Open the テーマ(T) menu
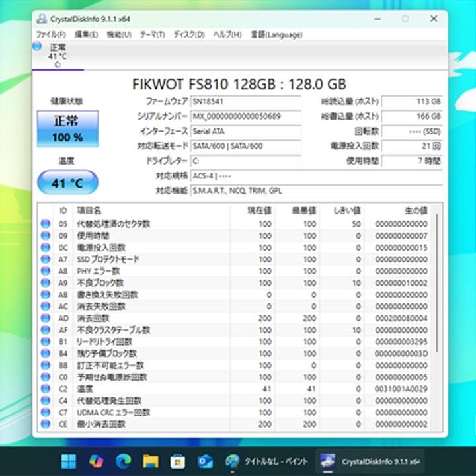Viewport: 476px width, 476px height. pos(153,34)
